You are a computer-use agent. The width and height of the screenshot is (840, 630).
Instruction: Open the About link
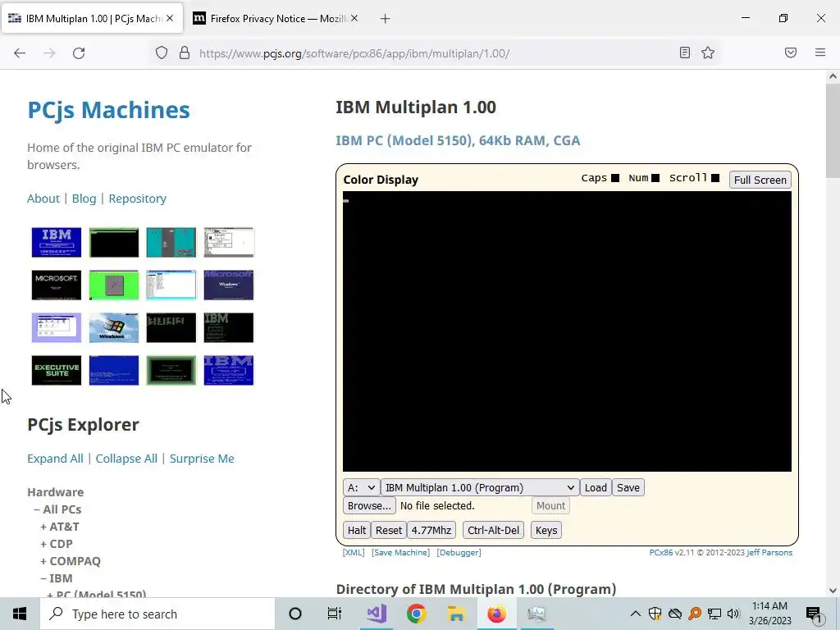tap(43, 199)
